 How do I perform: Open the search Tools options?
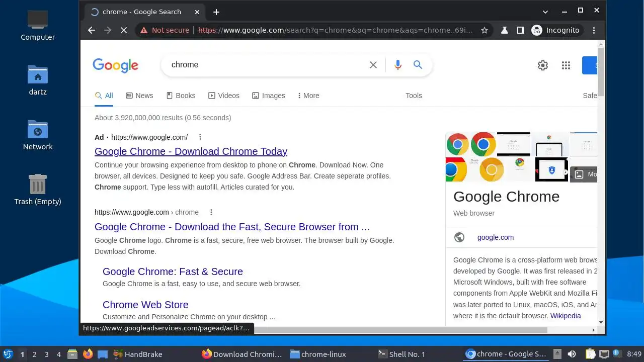414,96
